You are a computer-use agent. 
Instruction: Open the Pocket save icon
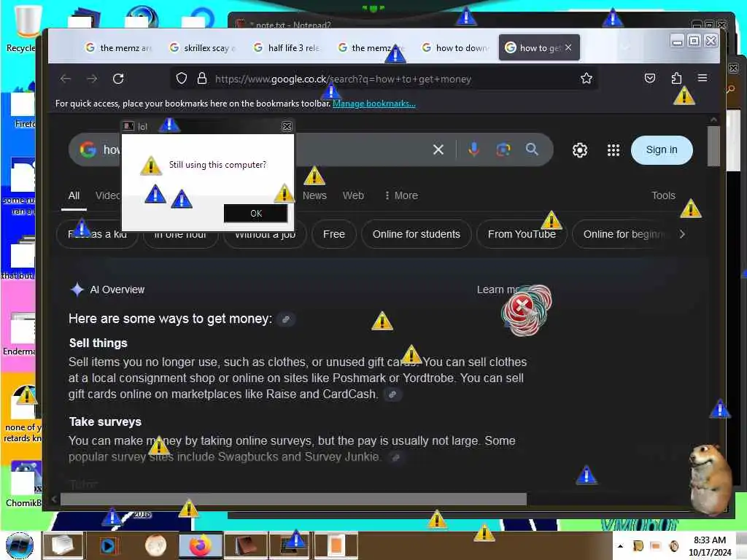pyautogui.click(x=650, y=78)
